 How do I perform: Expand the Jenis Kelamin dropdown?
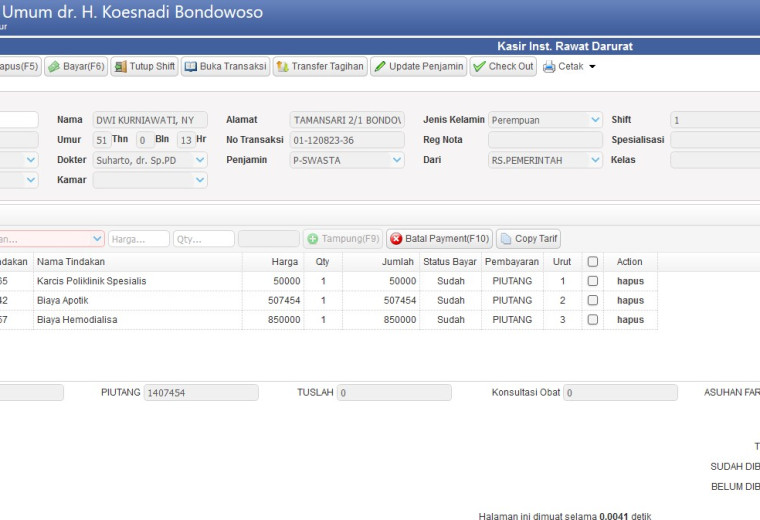595,120
